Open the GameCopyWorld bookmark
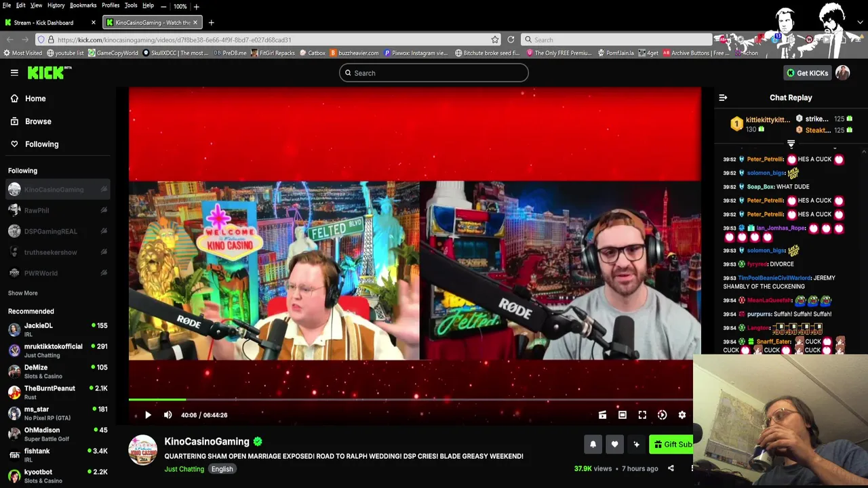 [113, 53]
